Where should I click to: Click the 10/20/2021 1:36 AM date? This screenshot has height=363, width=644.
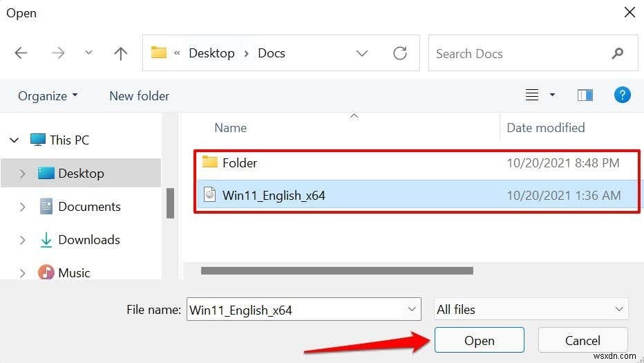(x=564, y=195)
